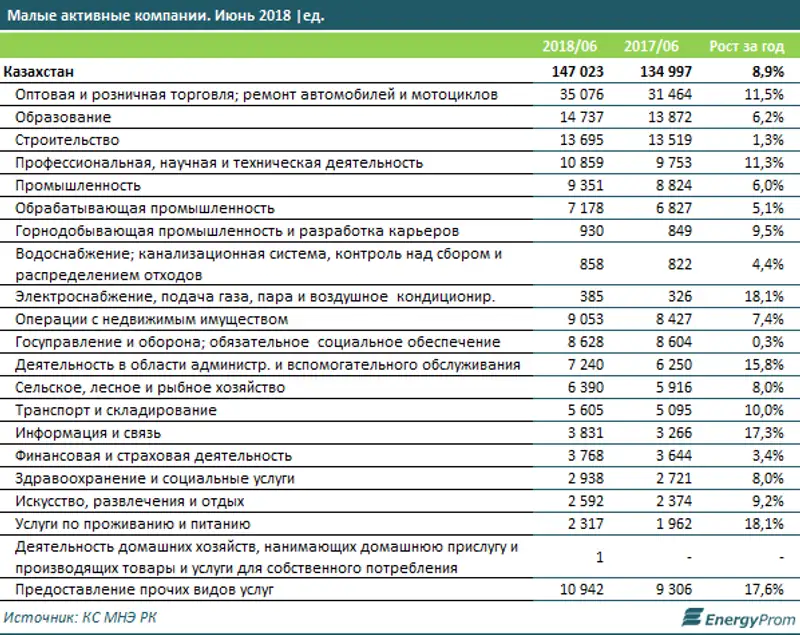Click the Промышленность row label
The width and height of the screenshot is (800, 635).
[78, 185]
